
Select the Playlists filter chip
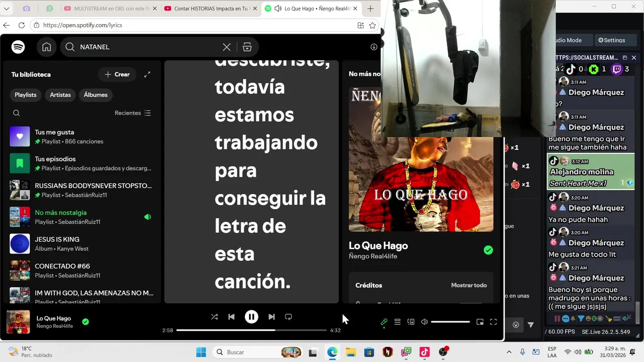(26, 95)
